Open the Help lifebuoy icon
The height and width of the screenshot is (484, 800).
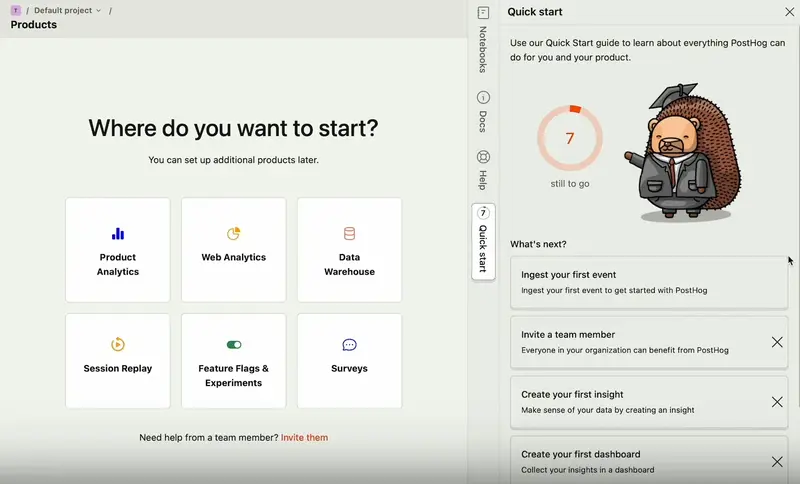[483, 157]
